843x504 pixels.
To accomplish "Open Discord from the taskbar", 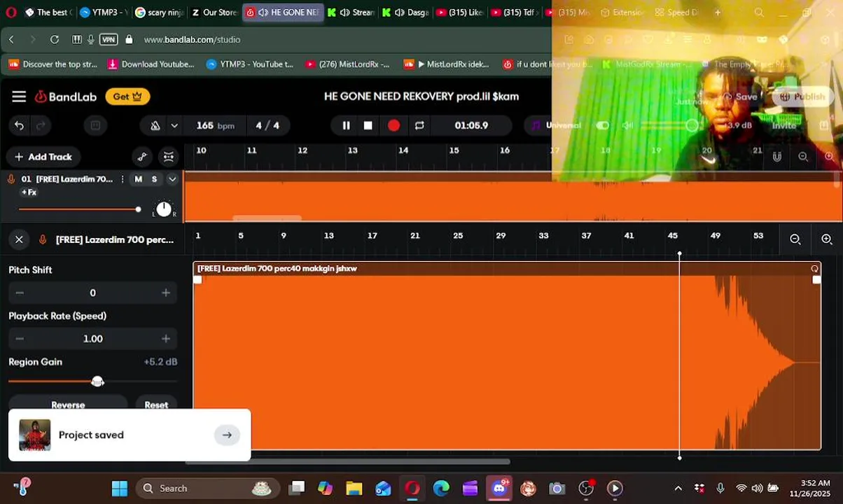I will (499, 489).
